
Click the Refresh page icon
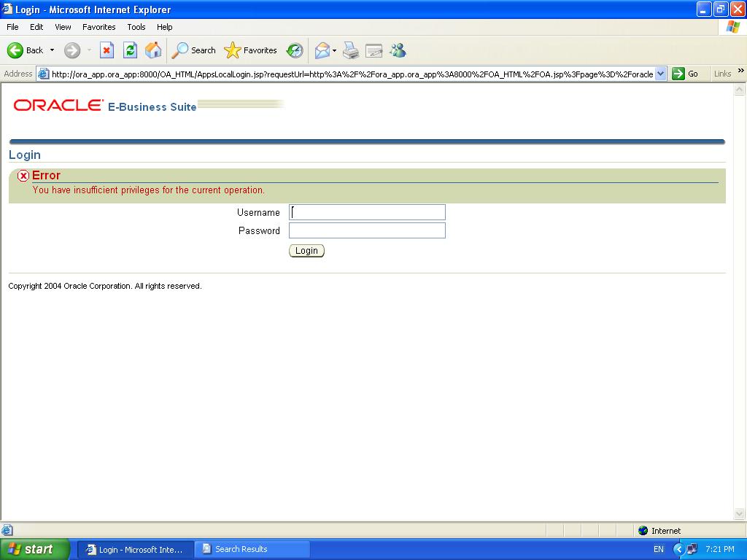(130, 50)
